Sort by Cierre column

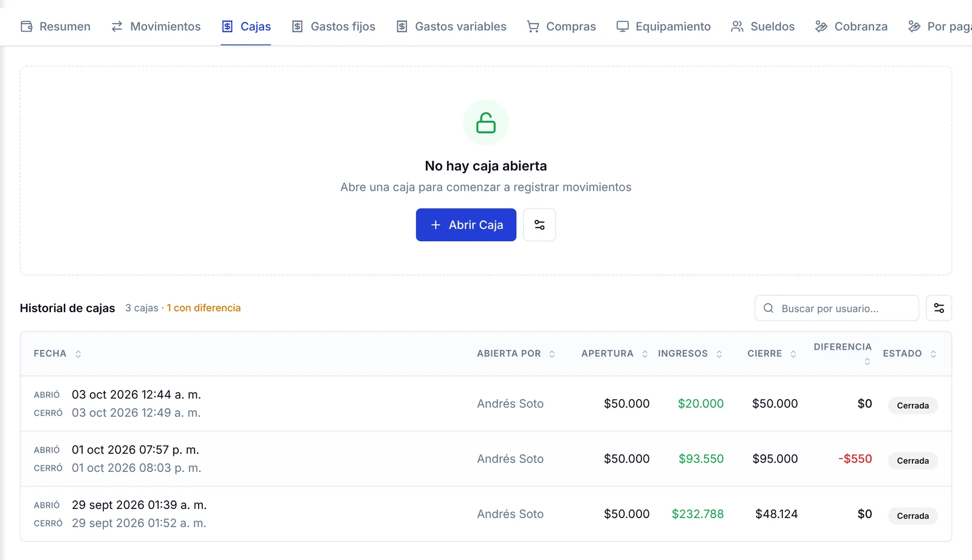pyautogui.click(x=772, y=353)
